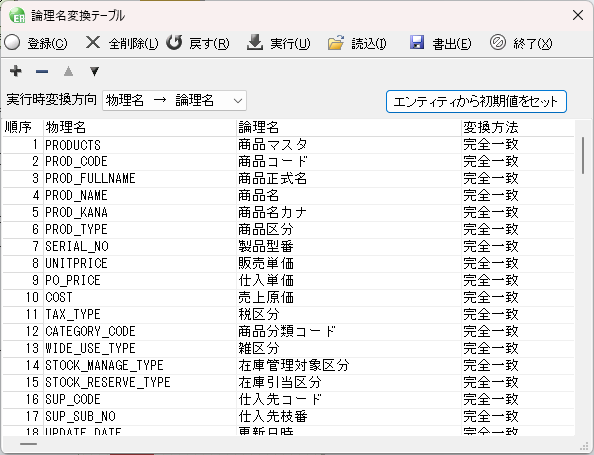This screenshot has width=594, height=455.
Task: Click エンティティから初期値をセット button
Action: [x=476, y=102]
